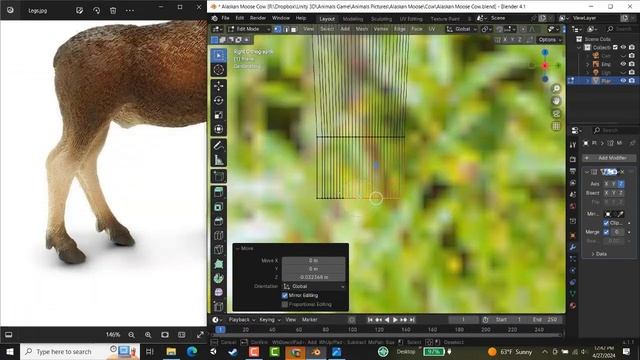Select the Annotate pencil tool

click(219, 146)
